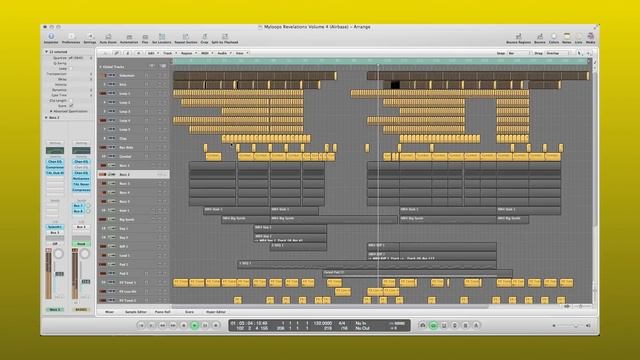
Task: Toggle the Clip Length checkbox
Action: coord(71,100)
